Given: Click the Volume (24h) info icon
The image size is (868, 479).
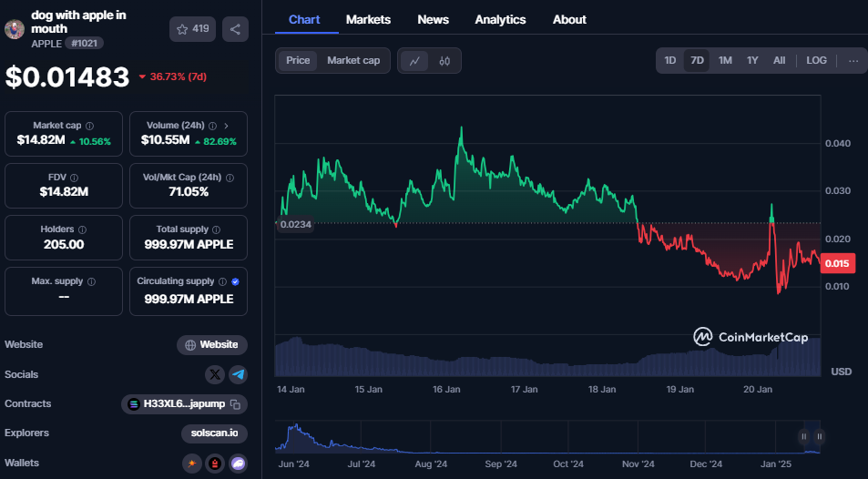Looking at the screenshot, I should [212, 126].
